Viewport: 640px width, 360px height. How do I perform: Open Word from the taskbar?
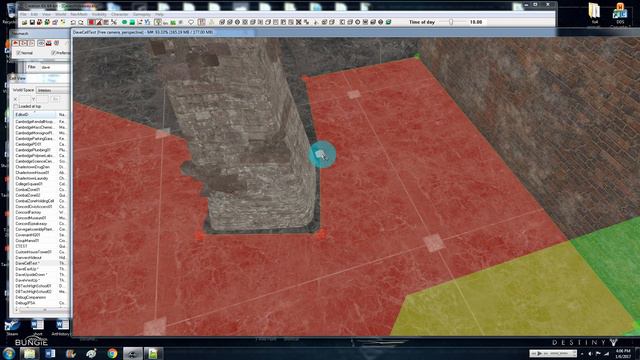50,353
